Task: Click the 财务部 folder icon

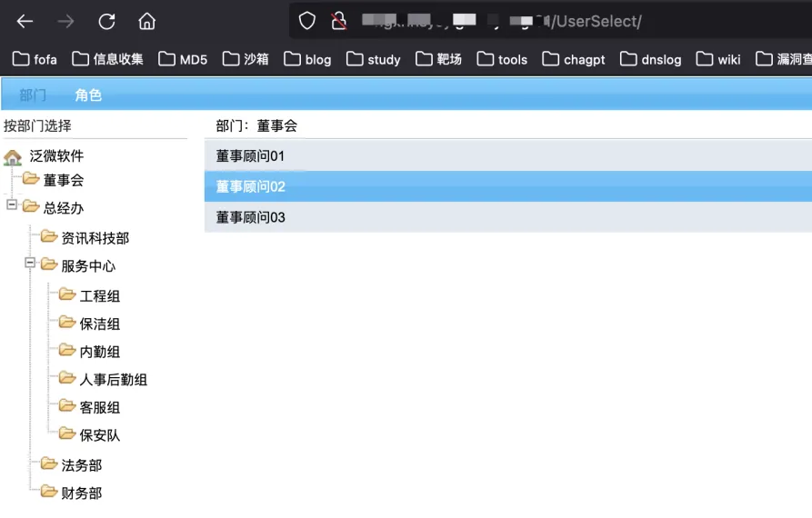Action: [x=49, y=491]
